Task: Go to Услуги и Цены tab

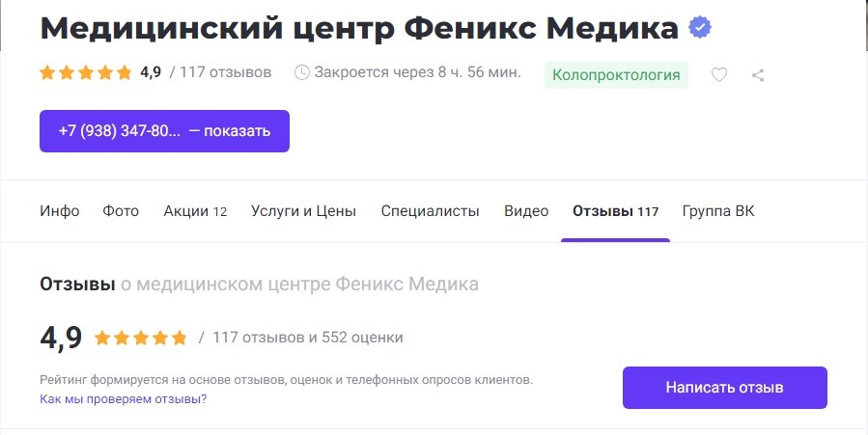Action: (303, 211)
